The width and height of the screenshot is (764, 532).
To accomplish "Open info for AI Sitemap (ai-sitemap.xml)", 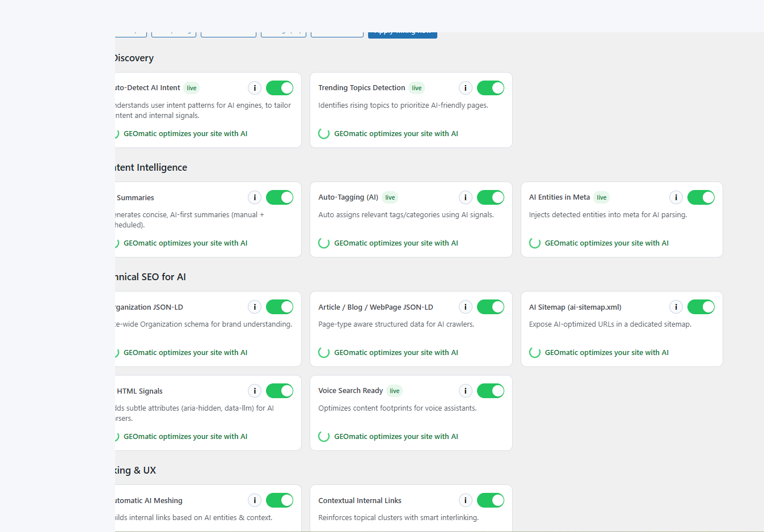I will point(676,307).
